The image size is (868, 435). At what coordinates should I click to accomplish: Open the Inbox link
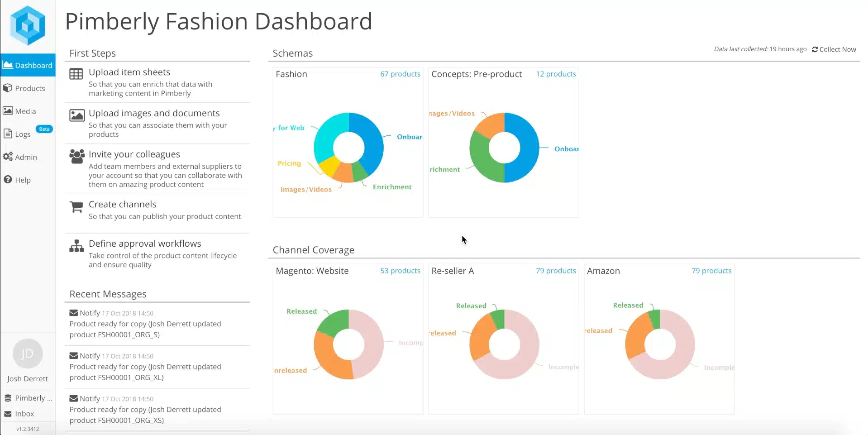(24, 414)
